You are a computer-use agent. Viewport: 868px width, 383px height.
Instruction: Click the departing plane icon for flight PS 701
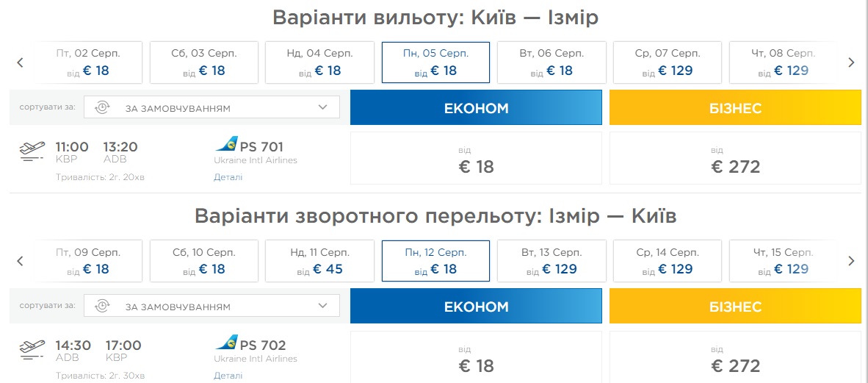click(32, 152)
